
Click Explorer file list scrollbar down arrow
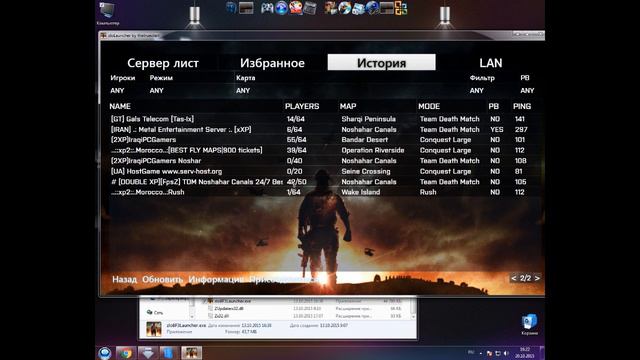[413, 316]
